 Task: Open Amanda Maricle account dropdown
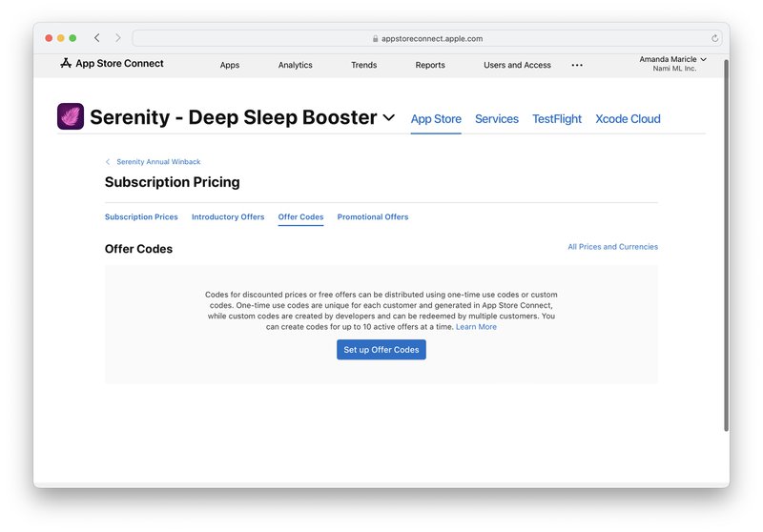tap(673, 59)
